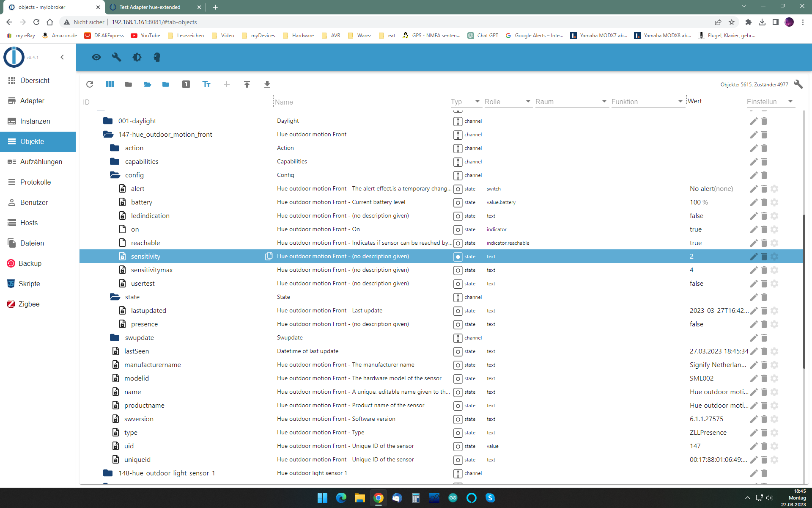Open YouTube bookmark
The height and width of the screenshot is (508, 812).
pos(145,36)
